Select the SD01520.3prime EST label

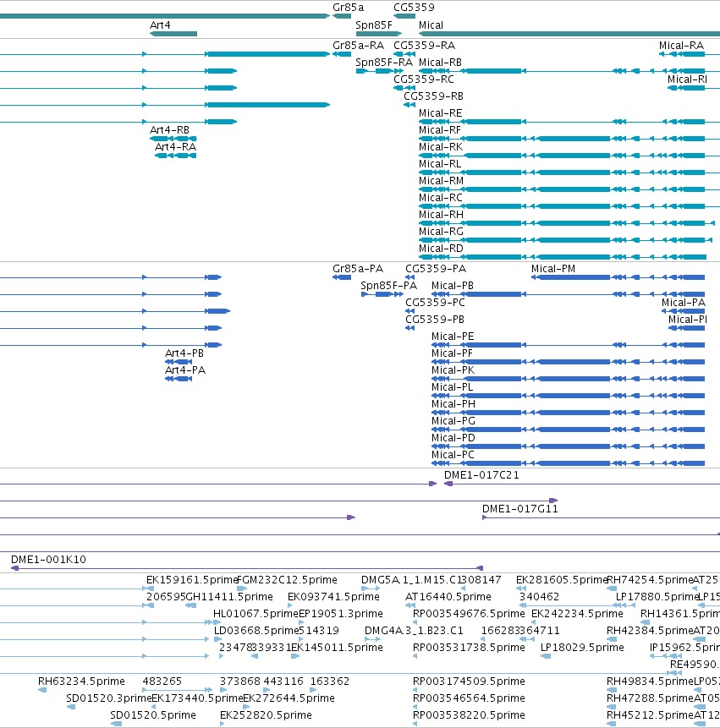[108, 698]
